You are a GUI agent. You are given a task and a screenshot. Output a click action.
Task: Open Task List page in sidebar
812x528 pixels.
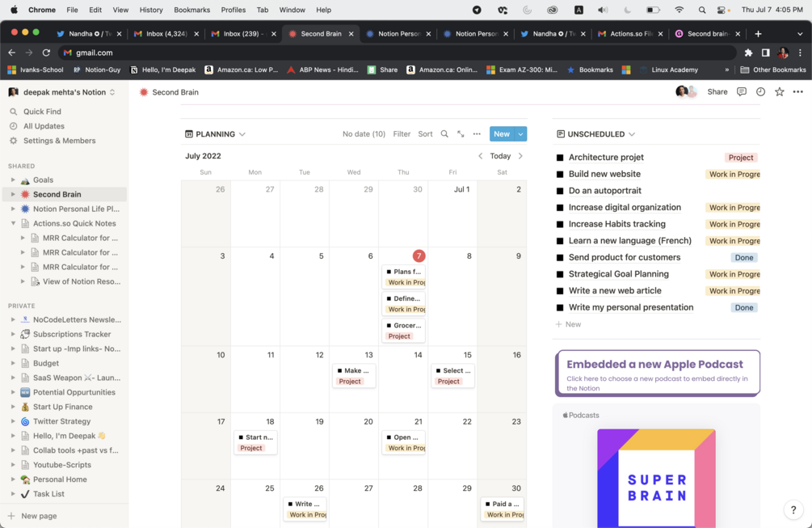click(48, 494)
